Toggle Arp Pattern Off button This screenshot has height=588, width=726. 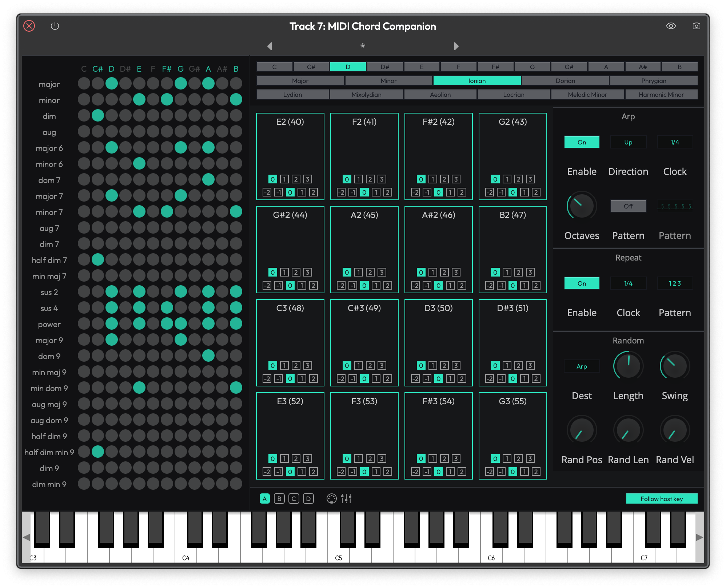(629, 206)
